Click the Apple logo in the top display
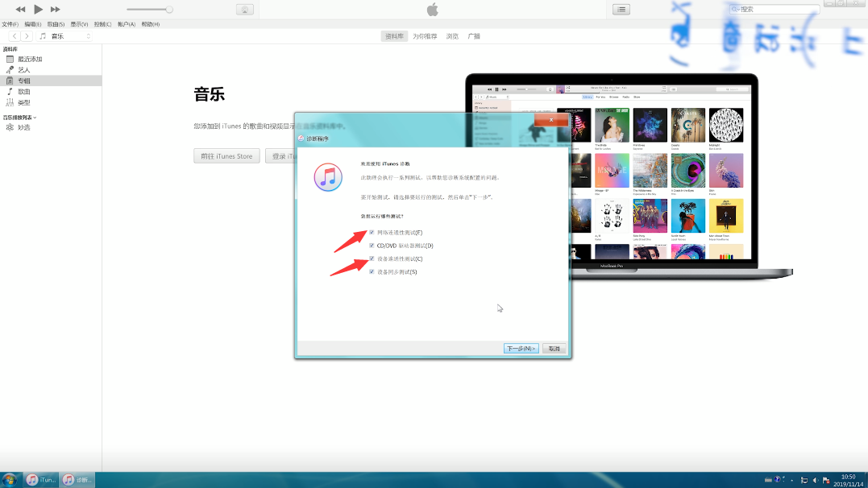 [x=432, y=10]
